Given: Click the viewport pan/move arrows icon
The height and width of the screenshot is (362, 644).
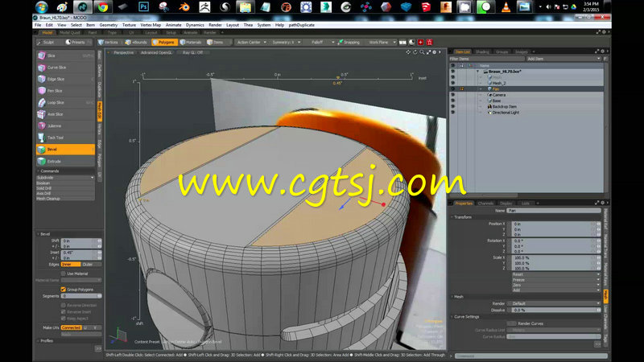Looking at the screenshot, I should 408,52.
